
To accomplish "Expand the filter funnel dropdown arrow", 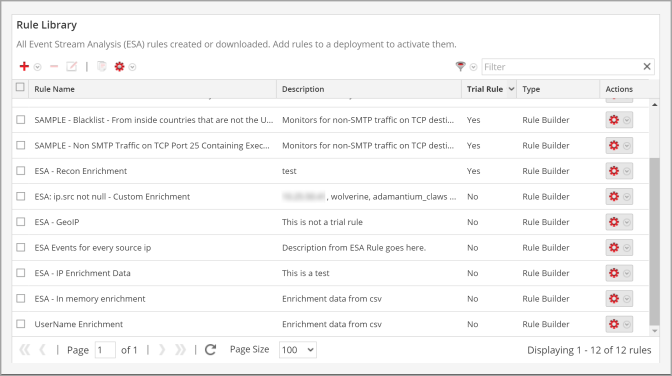I will [473, 67].
